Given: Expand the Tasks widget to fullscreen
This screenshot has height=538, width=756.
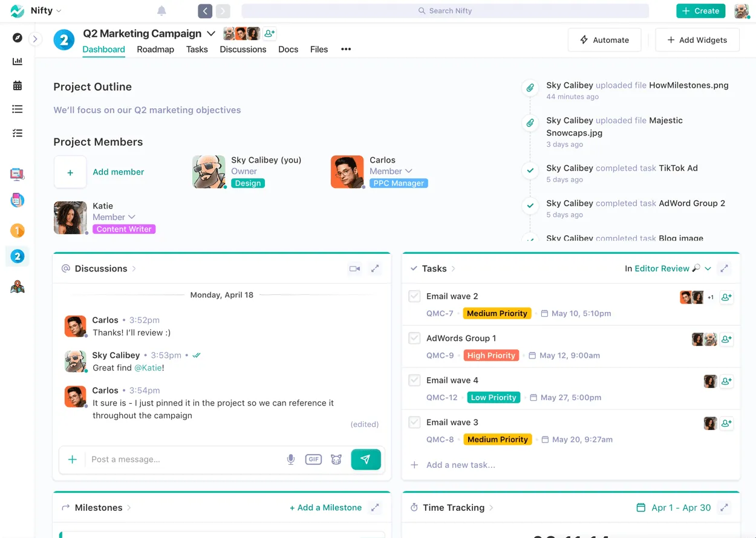Looking at the screenshot, I should click(x=724, y=268).
